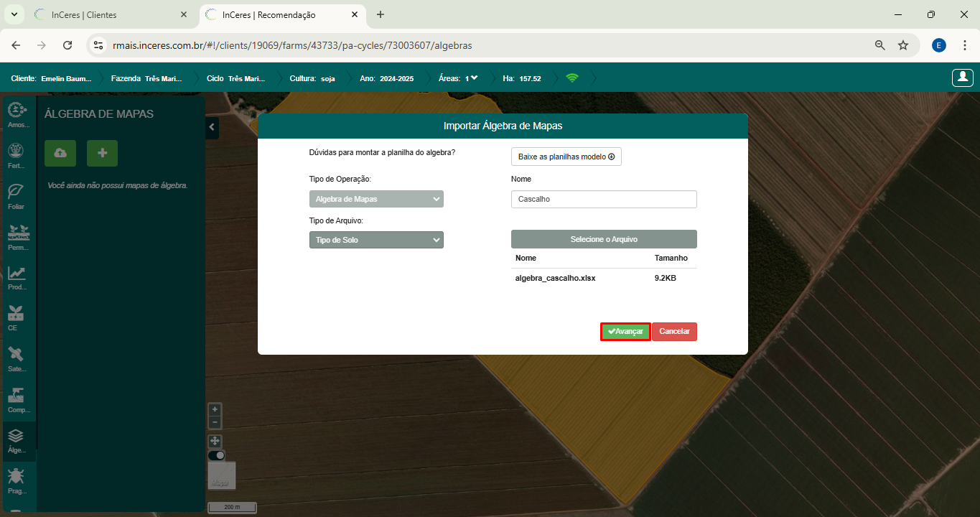Open the Perm... seedlings sidebar module
Image resolution: width=980 pixels, height=517 pixels.
[17, 238]
